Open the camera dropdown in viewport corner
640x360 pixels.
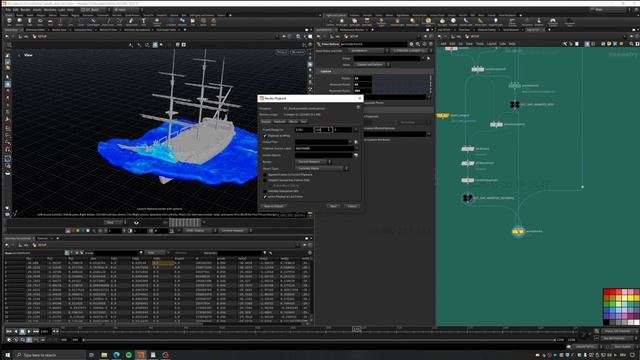pos(298,52)
